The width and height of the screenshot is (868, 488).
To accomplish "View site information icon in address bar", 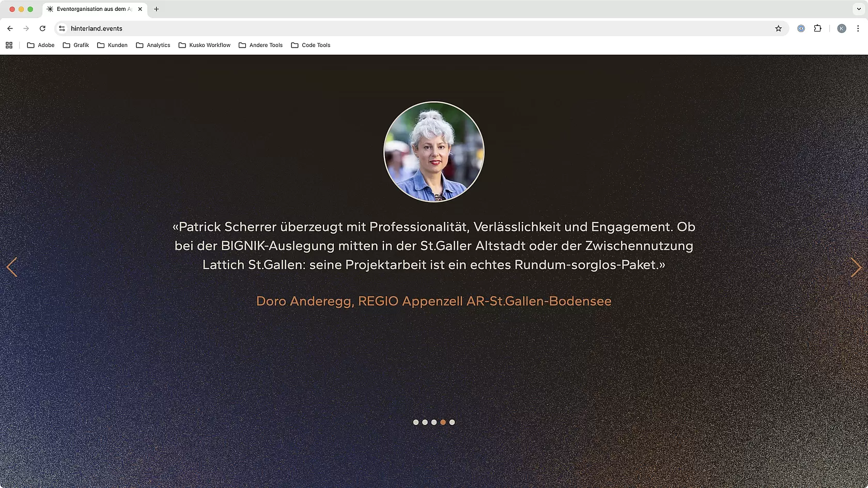I will 62,28.
